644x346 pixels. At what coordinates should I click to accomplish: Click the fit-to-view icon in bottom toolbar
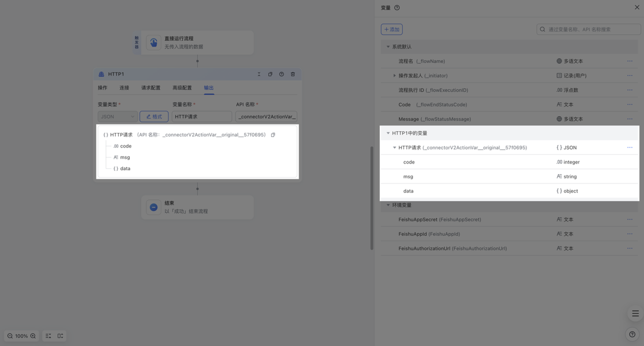(x=60, y=336)
